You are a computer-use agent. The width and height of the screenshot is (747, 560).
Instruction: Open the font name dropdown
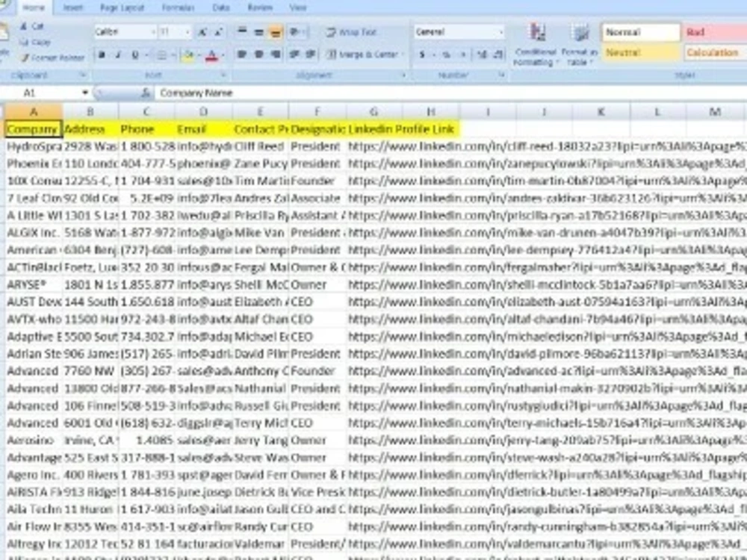click(153, 32)
